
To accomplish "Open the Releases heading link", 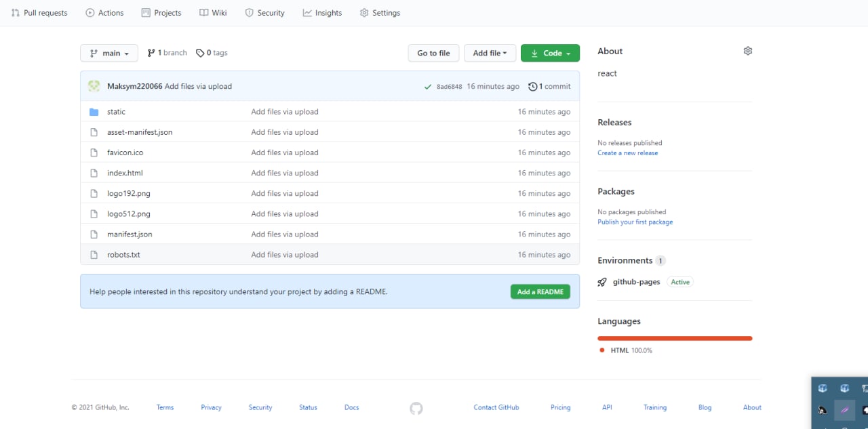I will (614, 123).
